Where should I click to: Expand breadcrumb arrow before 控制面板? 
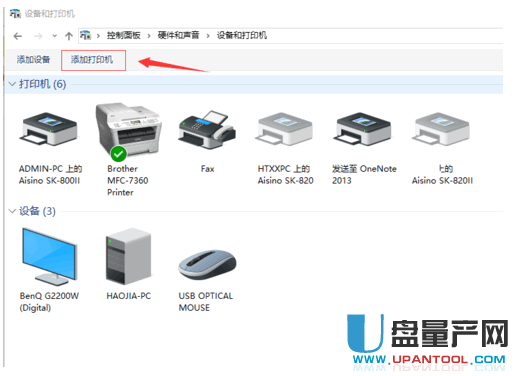click(98, 36)
